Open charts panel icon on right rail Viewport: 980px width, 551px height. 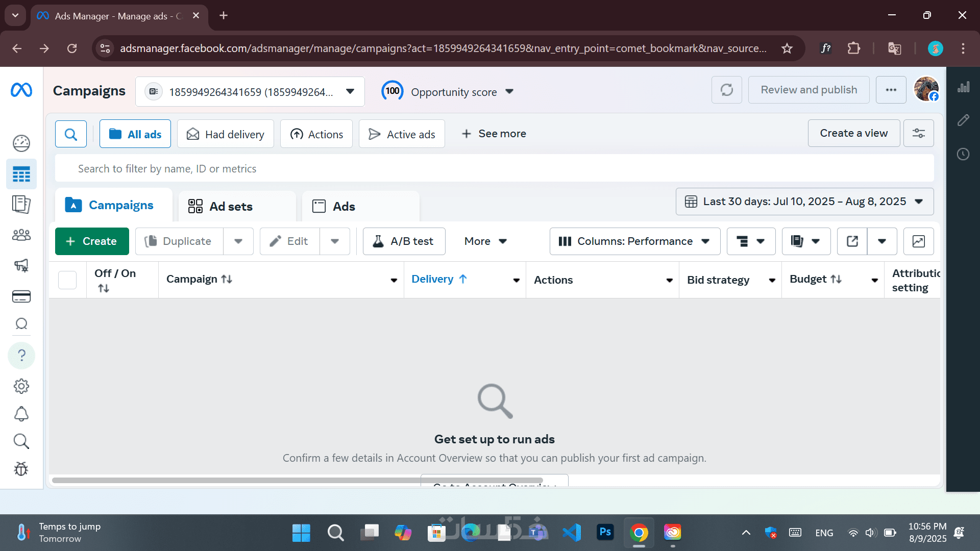point(963,88)
